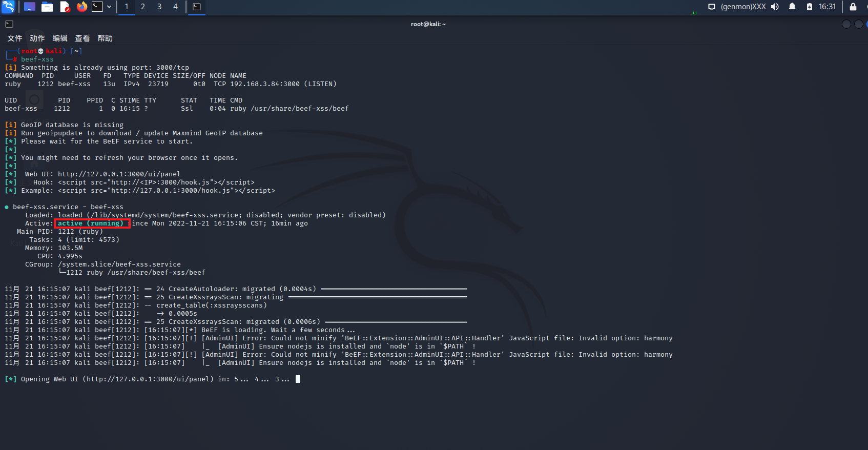Screen dimensions: 868x450
Task: Click the battery power manager icon
Action: [x=810, y=7]
